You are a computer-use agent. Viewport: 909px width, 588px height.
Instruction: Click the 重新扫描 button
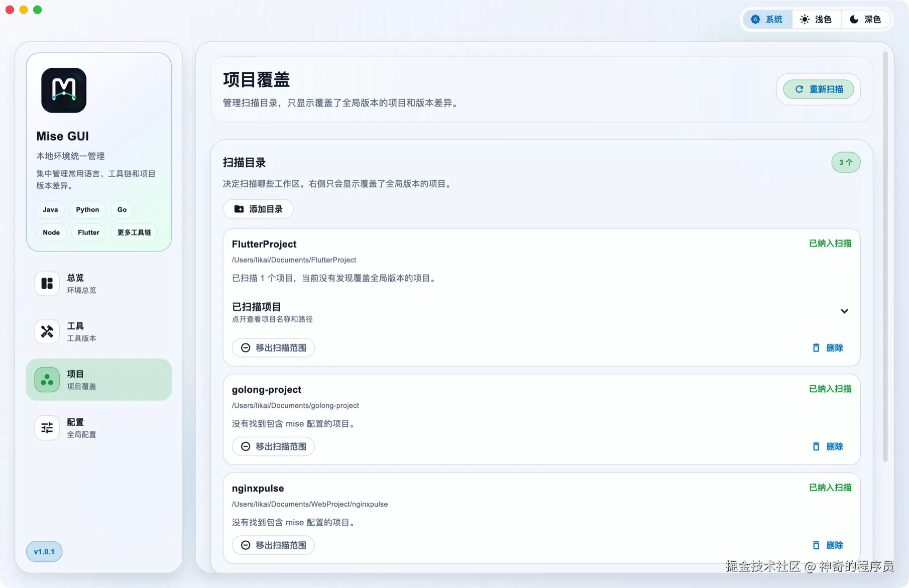tap(819, 89)
